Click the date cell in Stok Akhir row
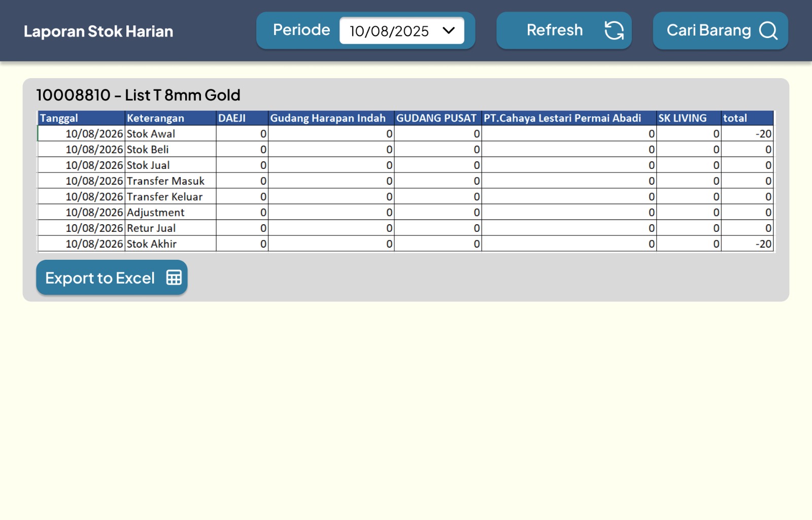The image size is (812, 520). pos(81,244)
